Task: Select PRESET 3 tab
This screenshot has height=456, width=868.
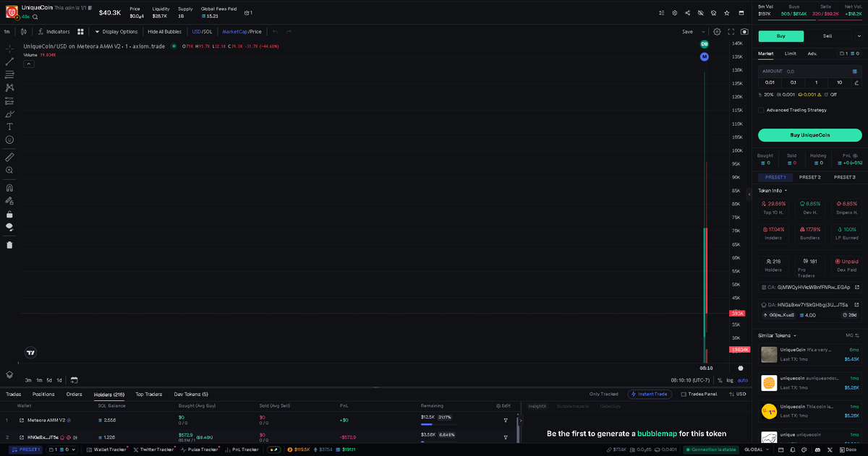Action: tap(844, 177)
